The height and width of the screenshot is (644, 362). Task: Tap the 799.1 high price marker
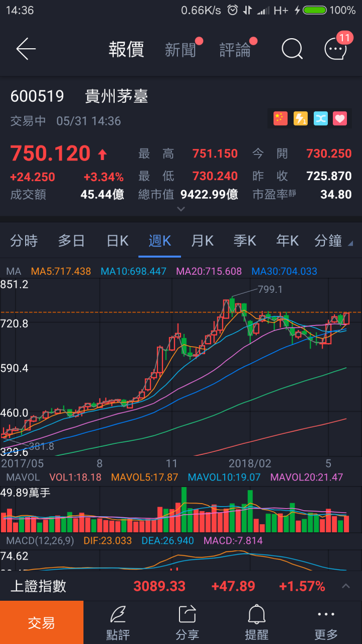click(x=270, y=289)
